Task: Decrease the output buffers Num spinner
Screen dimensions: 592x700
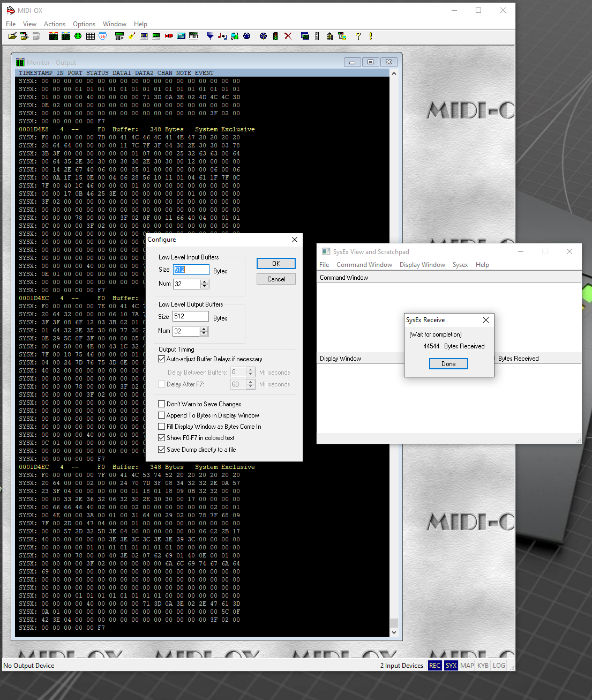Action: 204,333
